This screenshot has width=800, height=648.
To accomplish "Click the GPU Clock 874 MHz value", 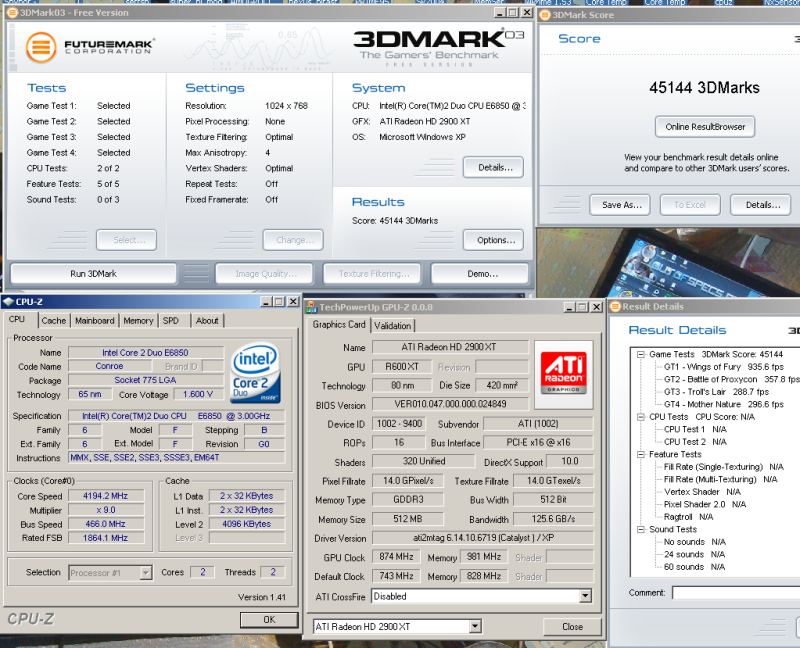I will (x=396, y=557).
